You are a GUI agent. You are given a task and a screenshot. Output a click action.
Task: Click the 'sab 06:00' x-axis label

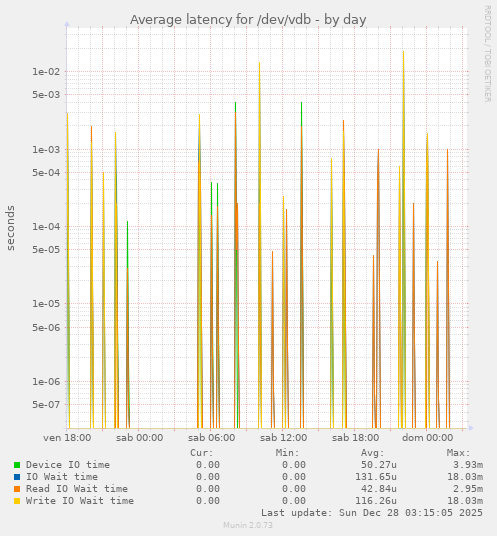212,438
